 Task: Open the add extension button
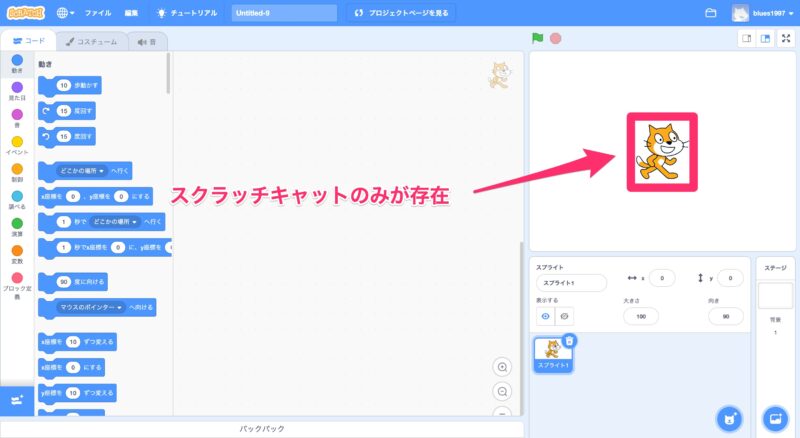(17, 400)
